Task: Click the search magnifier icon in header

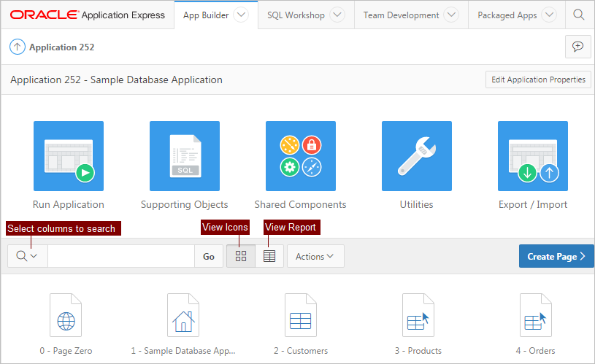Action: (578, 15)
